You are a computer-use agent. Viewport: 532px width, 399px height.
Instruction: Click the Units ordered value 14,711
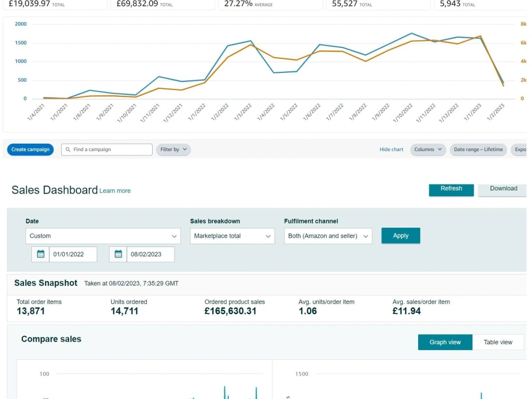[124, 311]
